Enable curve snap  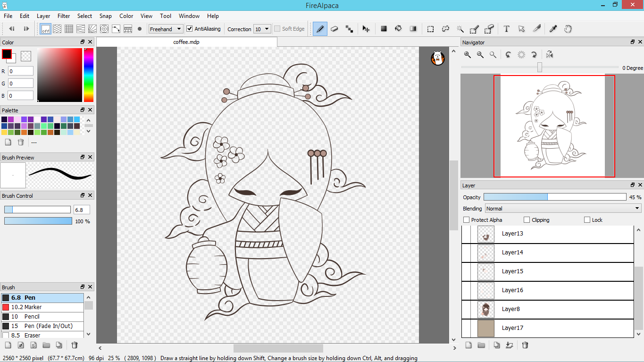(116, 29)
